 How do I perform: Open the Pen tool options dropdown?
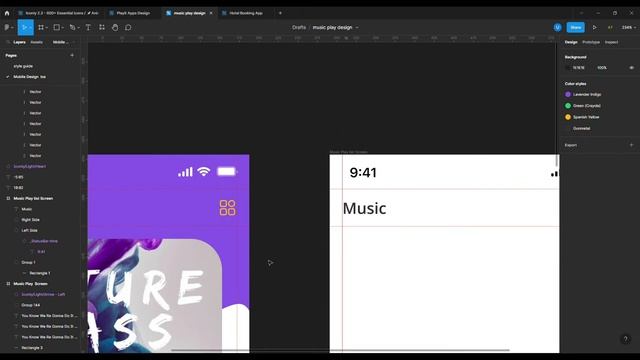coord(78,27)
